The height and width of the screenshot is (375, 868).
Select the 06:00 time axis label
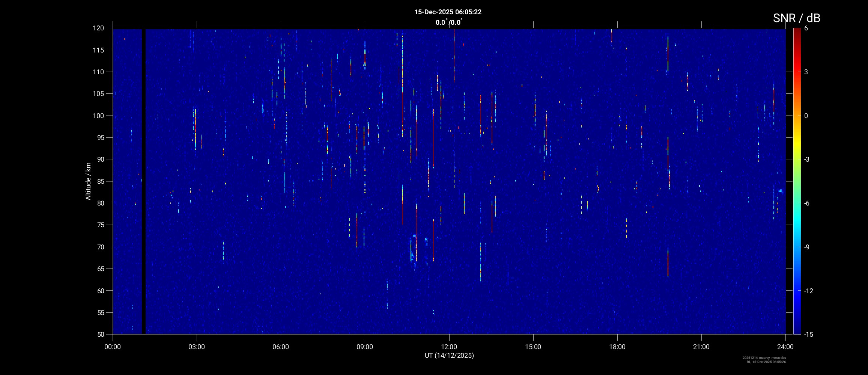click(281, 347)
